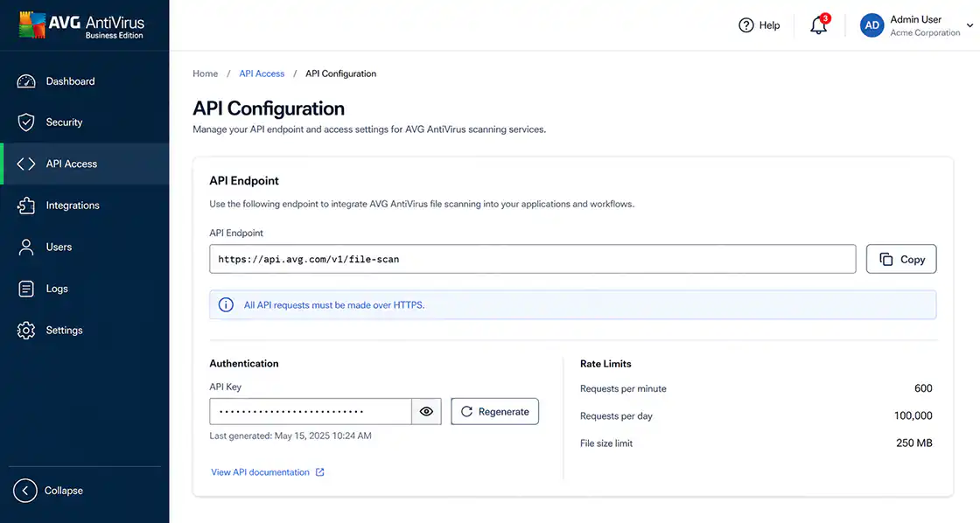This screenshot has width=980, height=523.
Task: Click the Collapse arrow circle icon
Action: 25,491
